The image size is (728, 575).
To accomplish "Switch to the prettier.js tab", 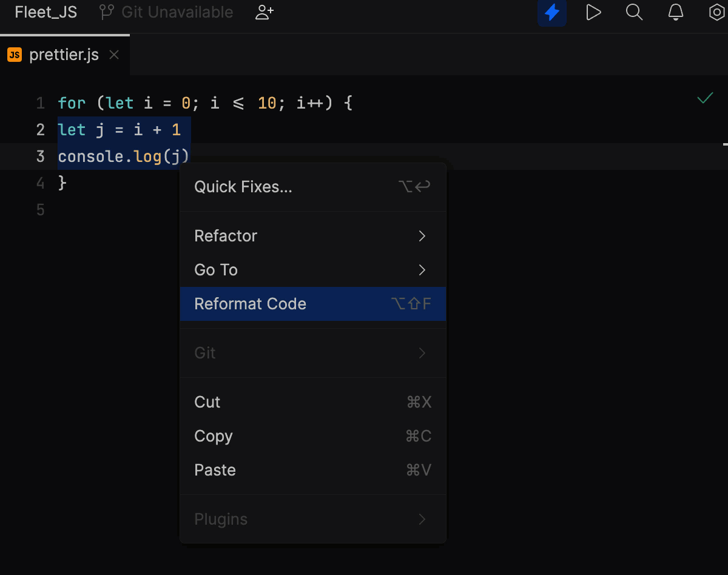I will [x=64, y=54].
